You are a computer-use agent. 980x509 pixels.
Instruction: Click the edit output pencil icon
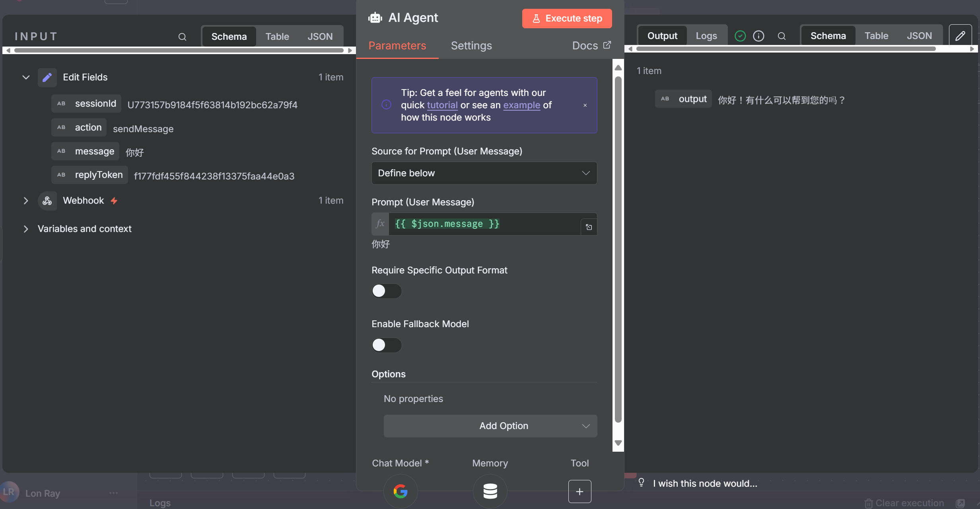(x=960, y=36)
